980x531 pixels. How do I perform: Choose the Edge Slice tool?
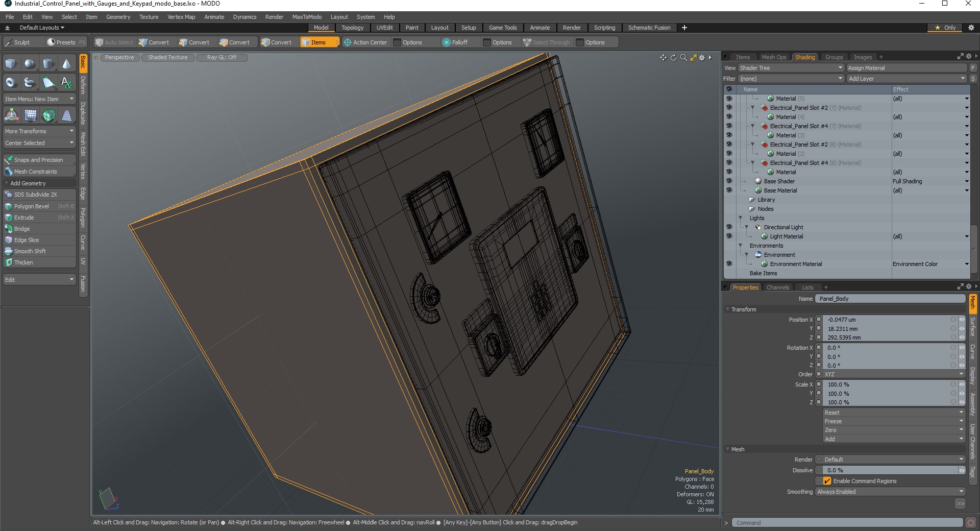click(x=39, y=240)
